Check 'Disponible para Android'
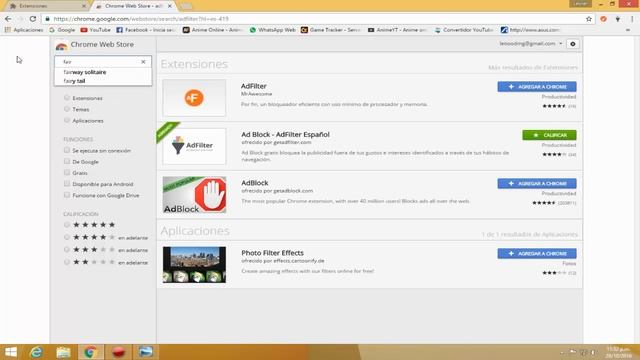 coord(67,184)
